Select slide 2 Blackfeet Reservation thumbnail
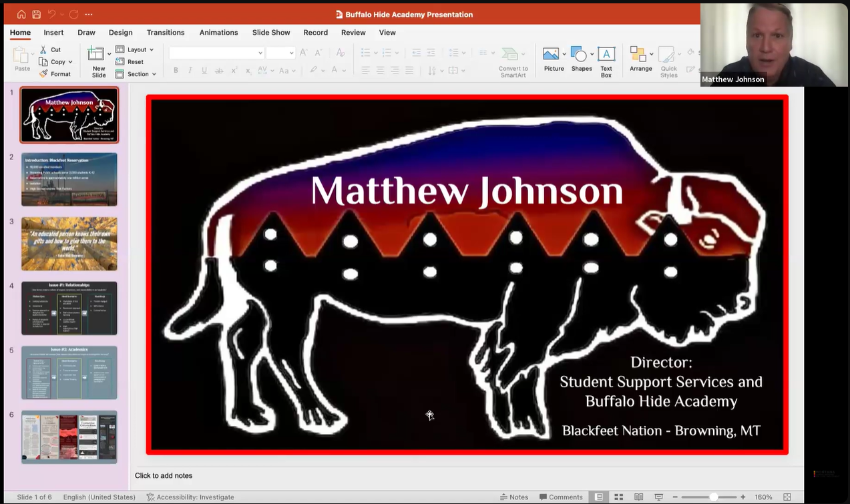Image resolution: width=850 pixels, height=504 pixels. tap(69, 180)
